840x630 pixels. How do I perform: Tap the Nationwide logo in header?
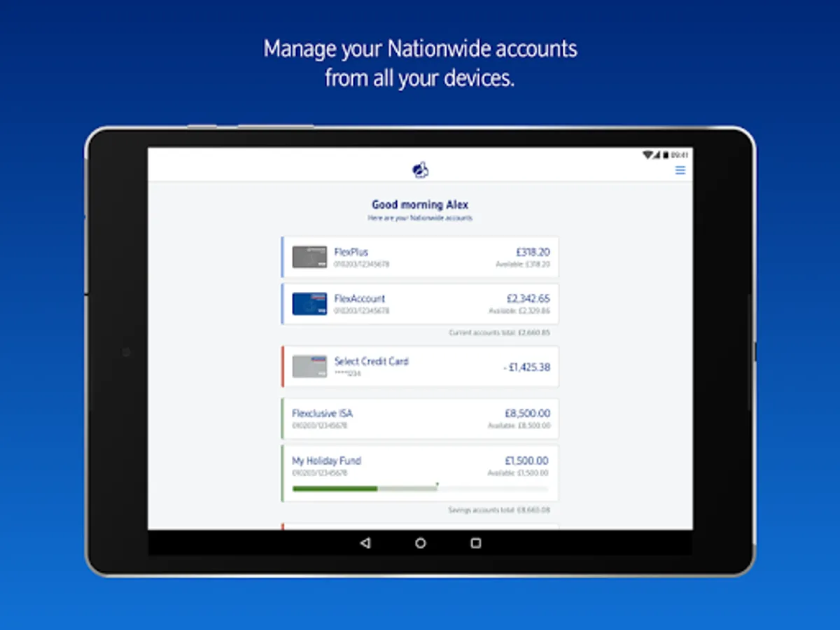(x=420, y=169)
